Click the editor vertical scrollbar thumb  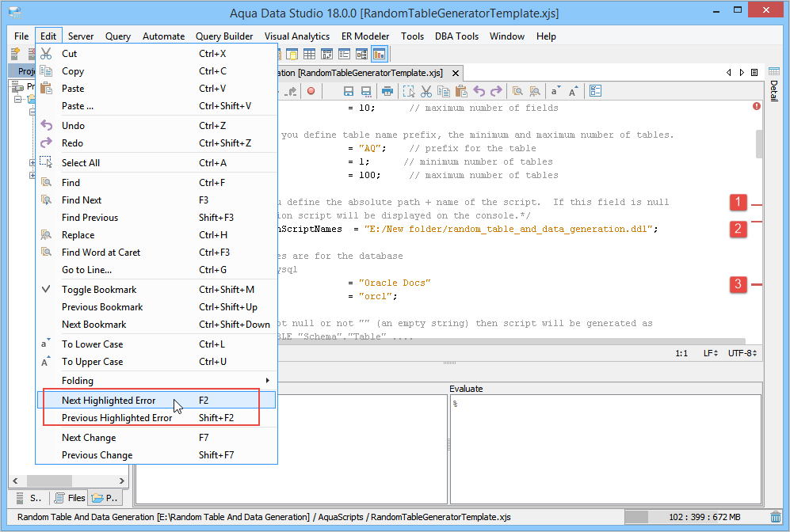coord(759,144)
